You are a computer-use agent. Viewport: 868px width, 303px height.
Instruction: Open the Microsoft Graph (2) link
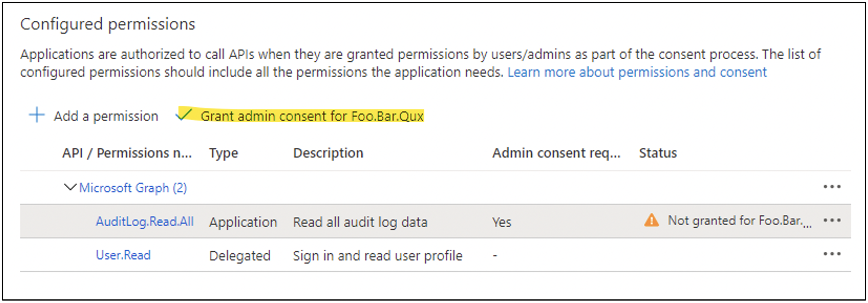[x=133, y=188]
